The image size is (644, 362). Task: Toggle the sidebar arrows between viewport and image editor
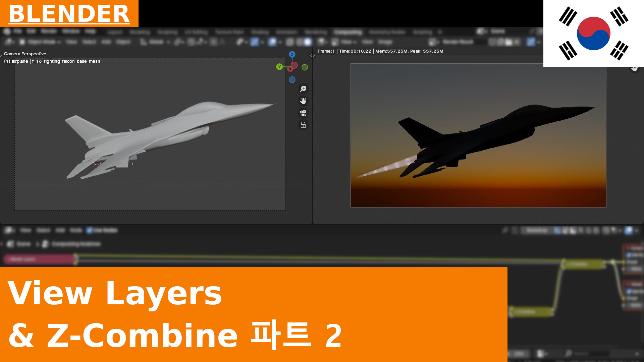[313, 55]
